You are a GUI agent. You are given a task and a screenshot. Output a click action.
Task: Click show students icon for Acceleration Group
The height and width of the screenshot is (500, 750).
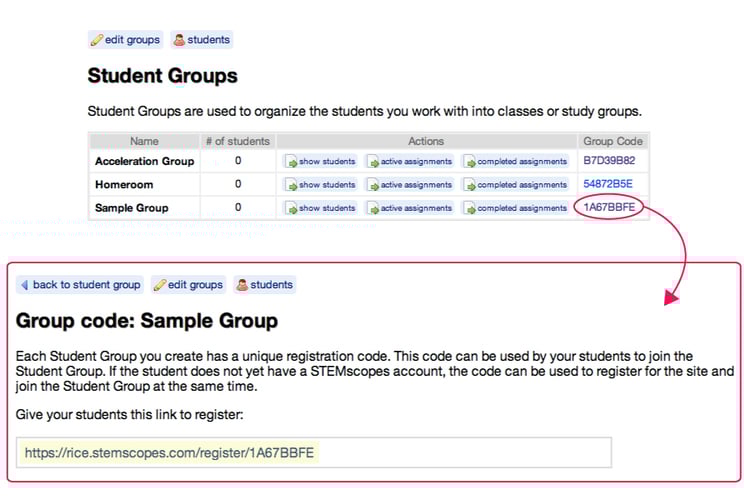point(291,161)
